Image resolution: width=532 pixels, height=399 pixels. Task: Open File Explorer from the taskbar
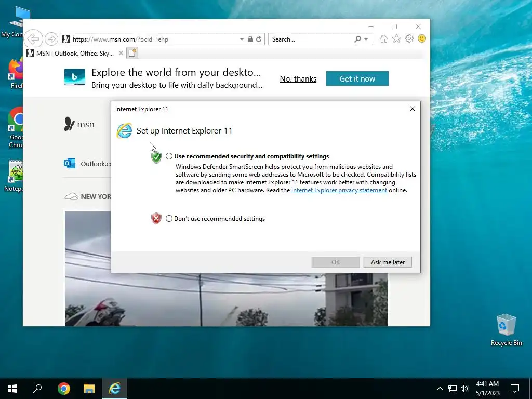(x=89, y=389)
